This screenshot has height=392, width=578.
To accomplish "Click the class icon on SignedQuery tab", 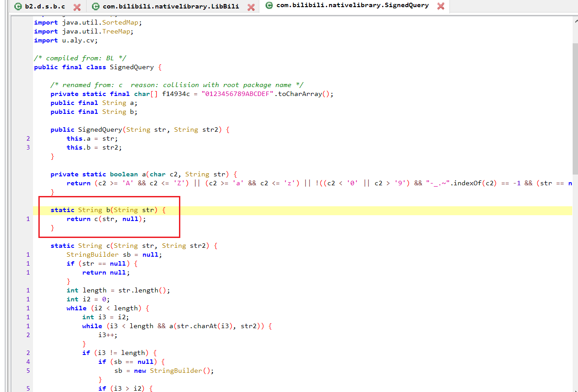I will point(269,5).
